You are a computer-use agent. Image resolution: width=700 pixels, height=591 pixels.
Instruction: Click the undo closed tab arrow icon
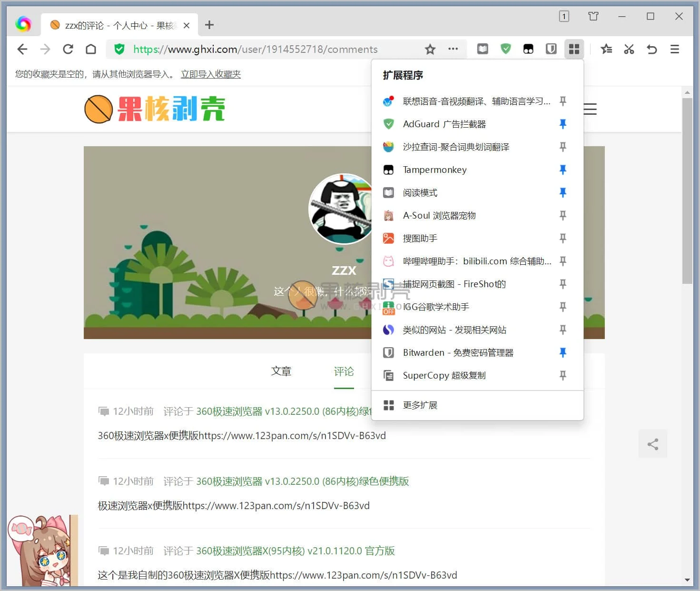coord(652,49)
